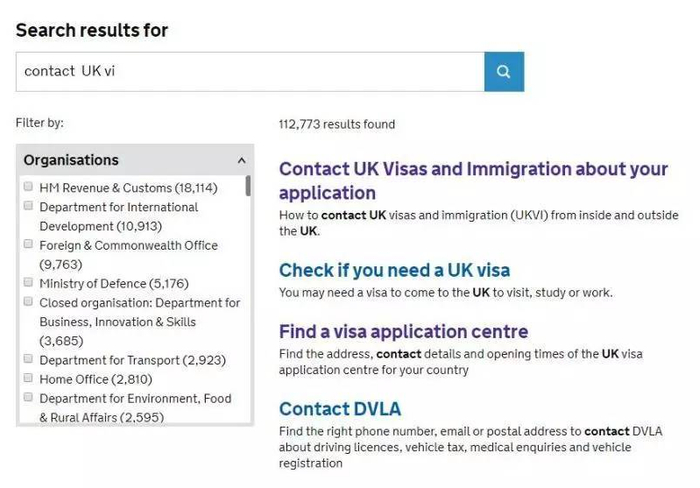Screen dimensions: 700x488
Task: Tick the HM Revenue & Customs checkbox
Action: 29,187
